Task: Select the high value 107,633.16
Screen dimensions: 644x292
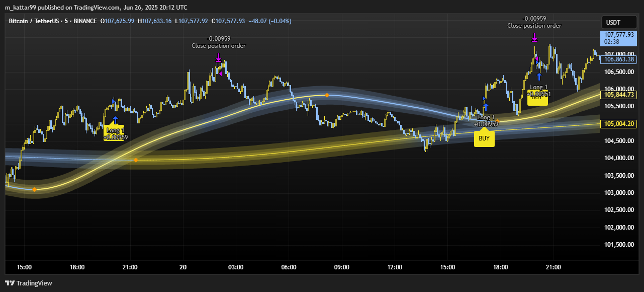Action: [157, 21]
